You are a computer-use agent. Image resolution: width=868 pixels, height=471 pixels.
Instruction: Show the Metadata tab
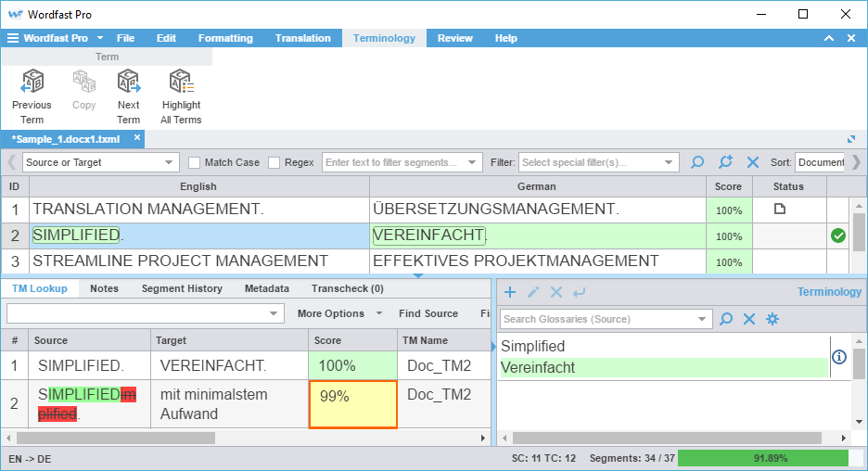tap(267, 288)
